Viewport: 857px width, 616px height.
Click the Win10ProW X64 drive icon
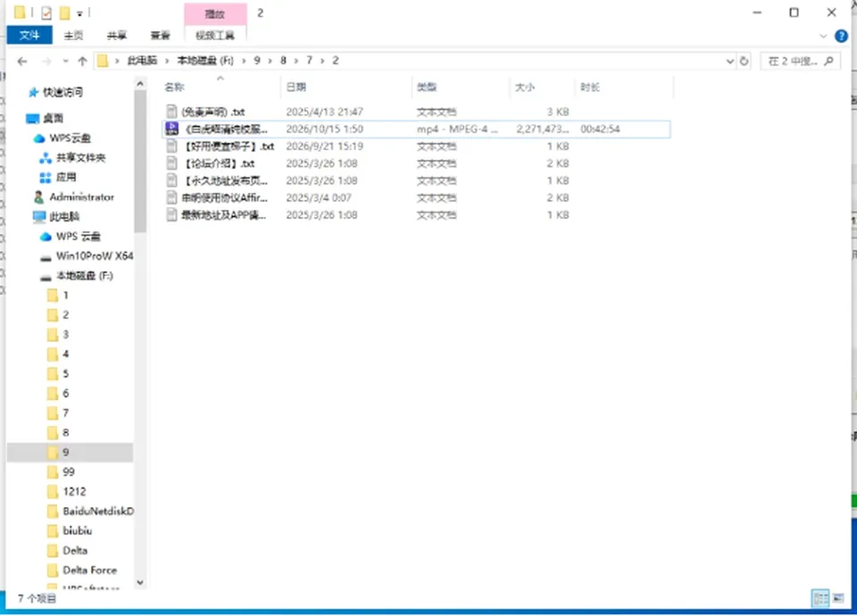[46, 257]
